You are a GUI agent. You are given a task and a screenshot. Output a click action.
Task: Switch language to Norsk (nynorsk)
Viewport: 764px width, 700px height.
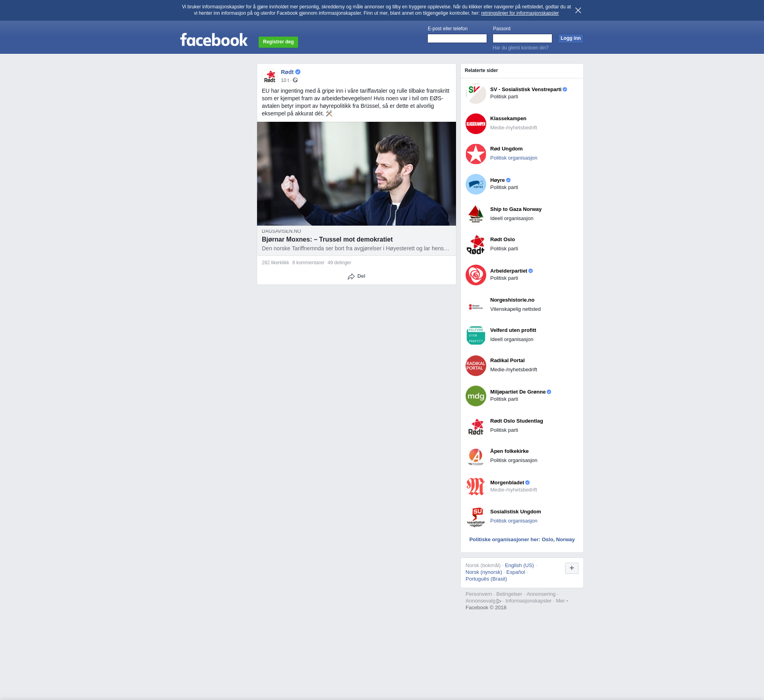point(484,572)
